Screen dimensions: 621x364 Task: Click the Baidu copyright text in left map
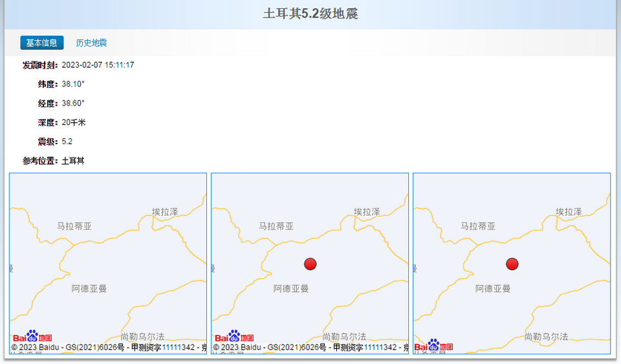109,347
